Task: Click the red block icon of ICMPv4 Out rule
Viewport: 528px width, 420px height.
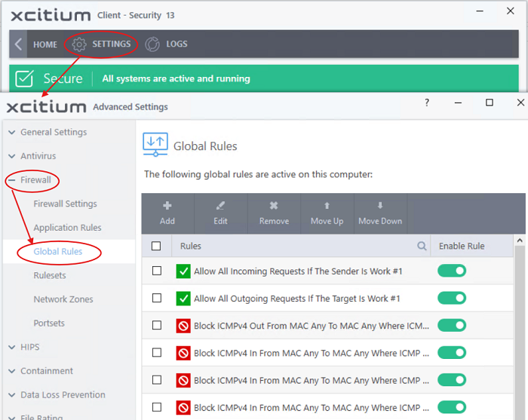Action: click(183, 326)
